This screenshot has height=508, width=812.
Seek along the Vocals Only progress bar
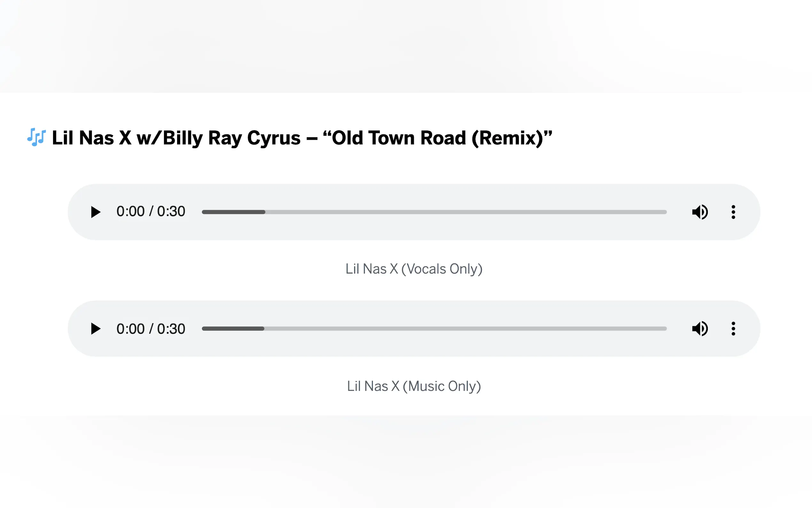pyautogui.click(x=434, y=212)
